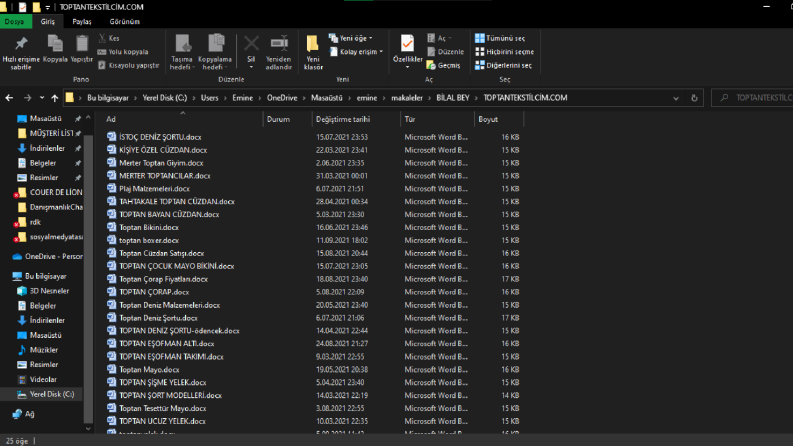The image size is (793, 446).
Task: Open COUER DE LİON folder in sidebar
Action: click(x=56, y=192)
